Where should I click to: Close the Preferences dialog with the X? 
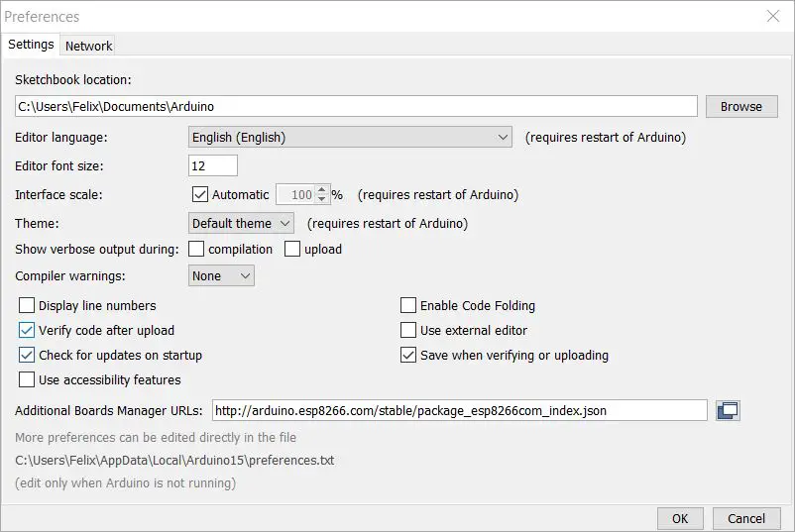[773, 16]
